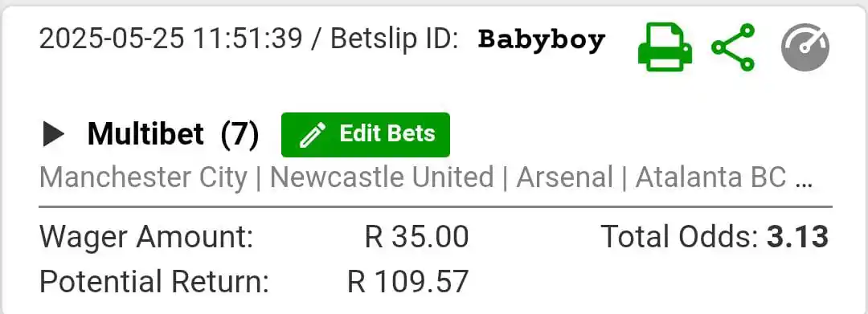
Task: Click the R 35.00 wager amount
Action: [417, 237]
